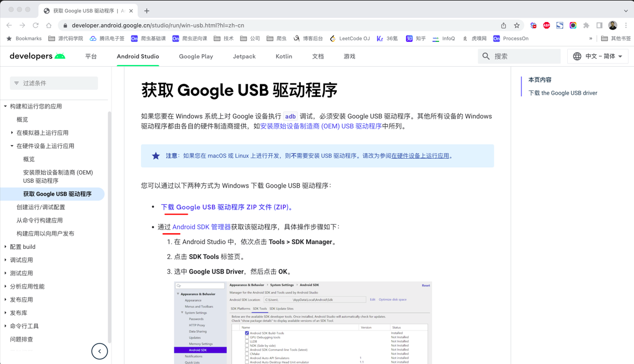
Task: Show more bookmarks with the chevron
Action: pyautogui.click(x=591, y=38)
